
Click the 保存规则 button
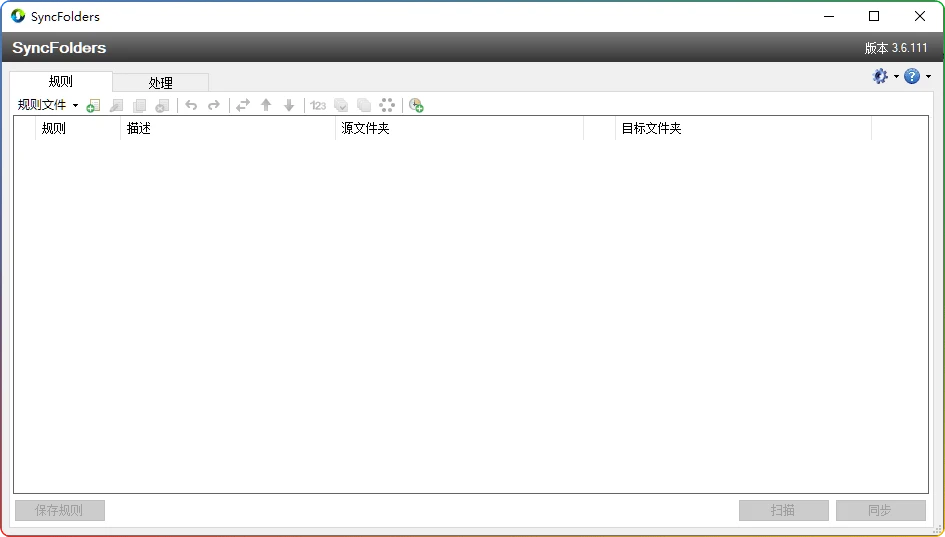[x=60, y=510]
